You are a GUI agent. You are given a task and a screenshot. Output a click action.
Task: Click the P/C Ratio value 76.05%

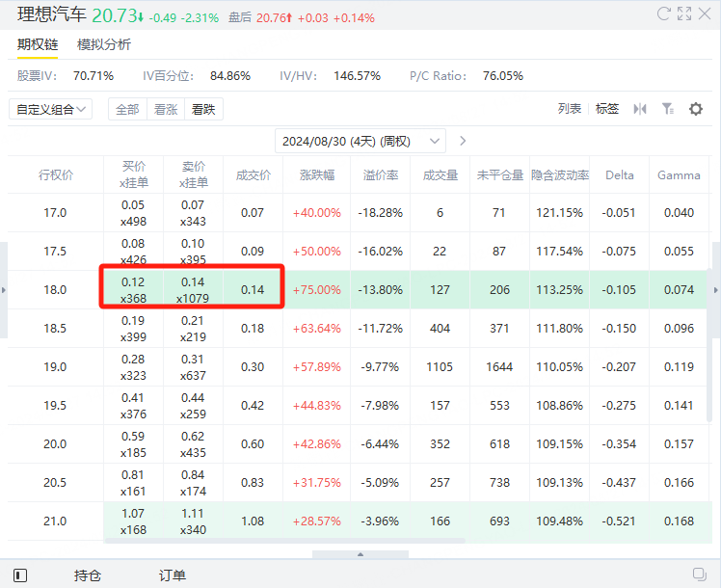tap(503, 76)
